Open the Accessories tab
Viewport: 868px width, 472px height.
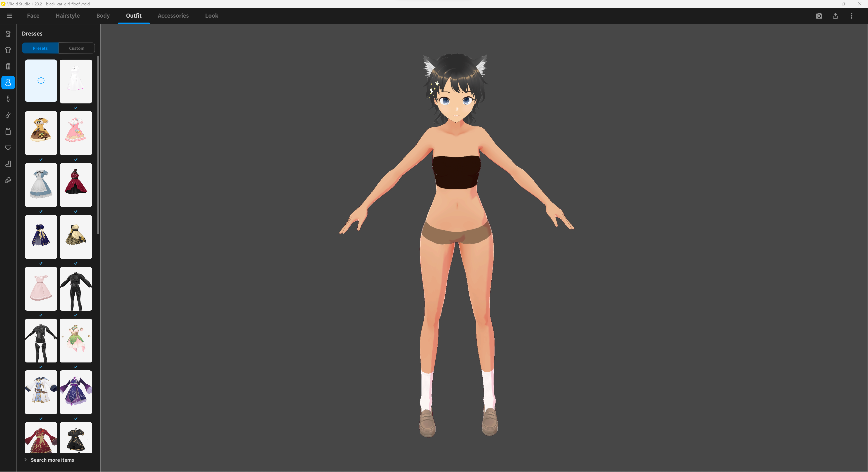(173, 16)
